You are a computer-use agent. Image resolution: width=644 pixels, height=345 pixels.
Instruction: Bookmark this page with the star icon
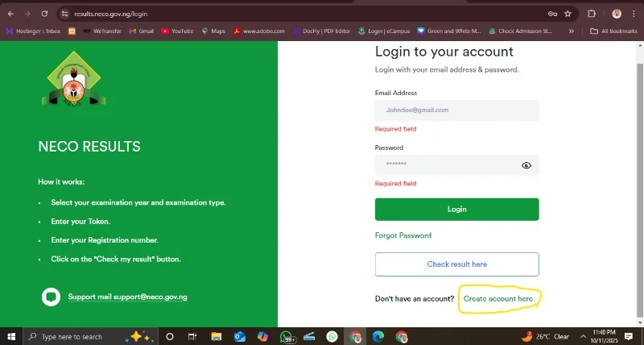[568, 14]
